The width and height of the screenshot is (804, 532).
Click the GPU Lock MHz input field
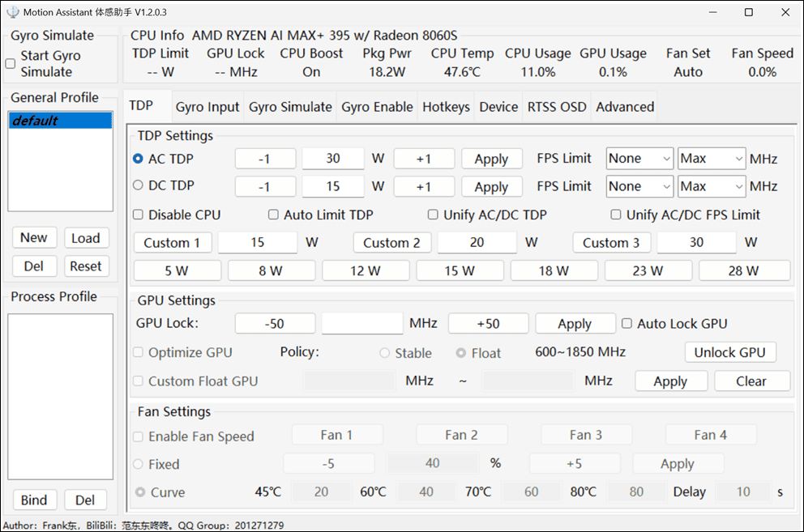[x=361, y=324]
